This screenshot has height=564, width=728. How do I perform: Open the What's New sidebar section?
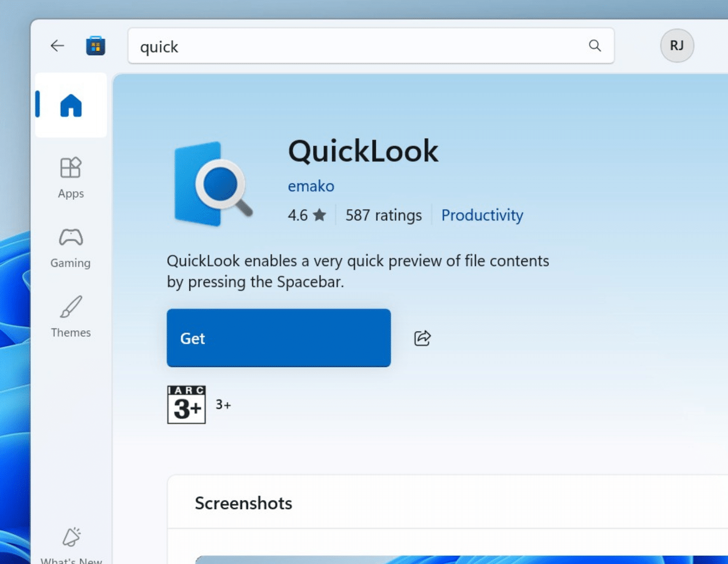(71, 545)
